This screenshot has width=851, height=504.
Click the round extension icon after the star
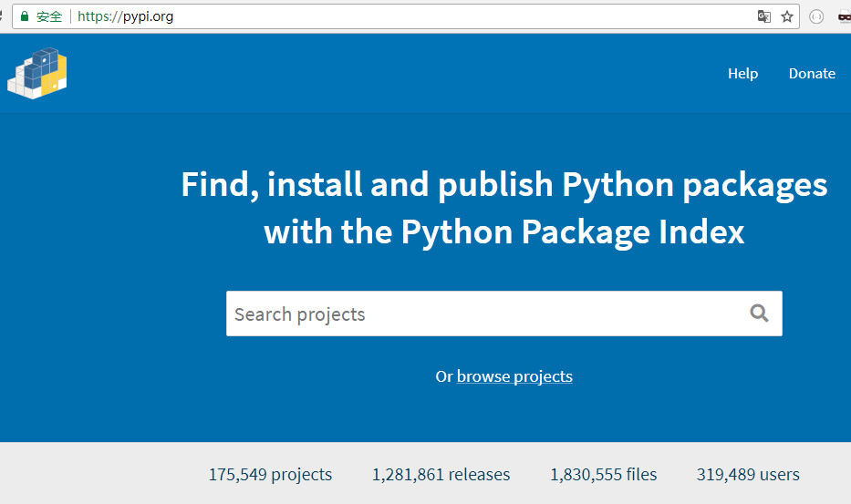click(816, 16)
